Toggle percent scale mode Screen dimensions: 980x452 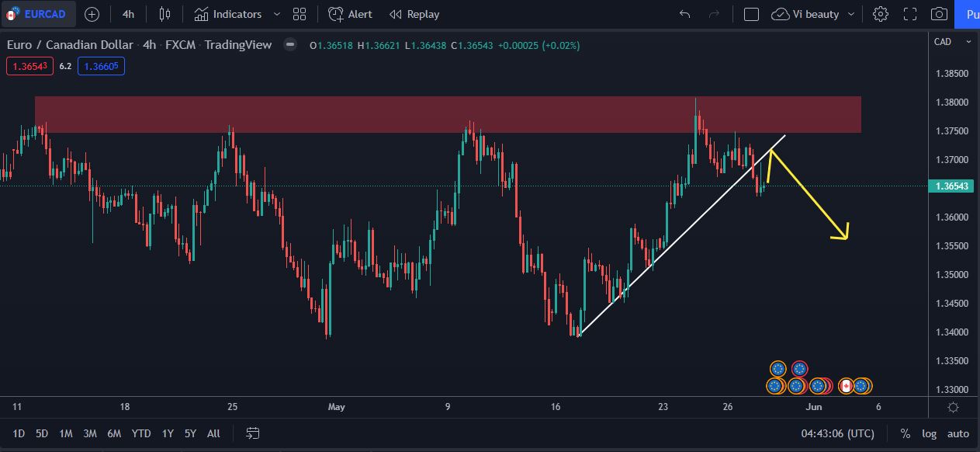(905, 433)
